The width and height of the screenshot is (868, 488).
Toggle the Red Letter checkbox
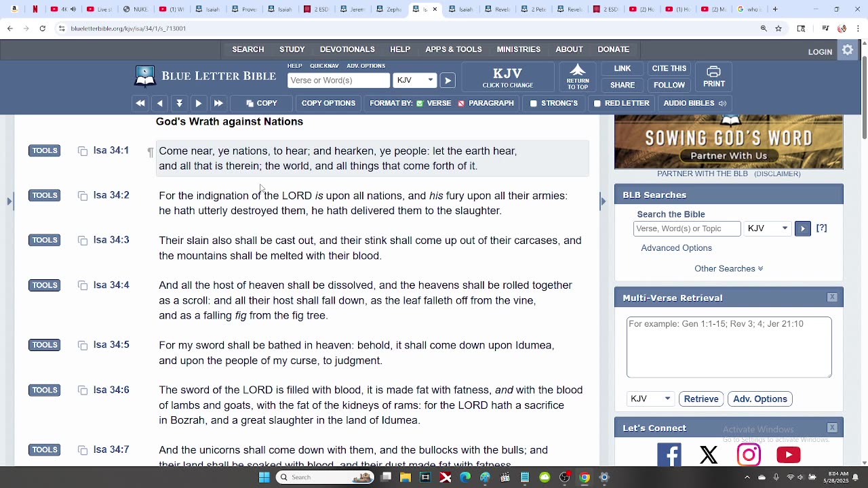coord(597,104)
